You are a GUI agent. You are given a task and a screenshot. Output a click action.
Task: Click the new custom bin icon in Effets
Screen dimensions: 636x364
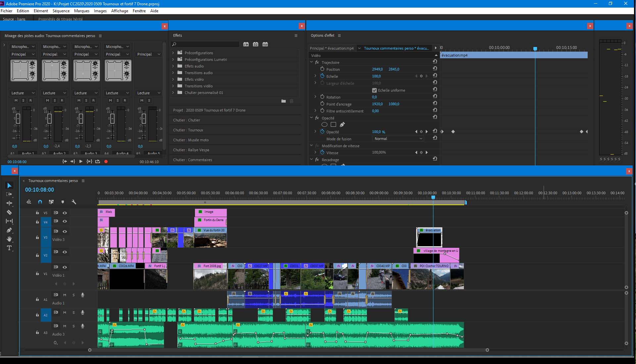point(283,101)
